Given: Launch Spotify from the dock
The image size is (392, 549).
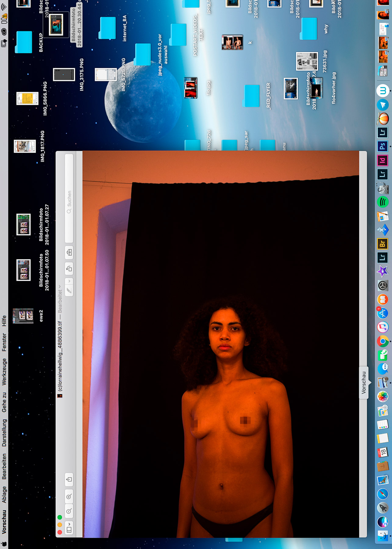Looking at the screenshot, I should (383, 202).
